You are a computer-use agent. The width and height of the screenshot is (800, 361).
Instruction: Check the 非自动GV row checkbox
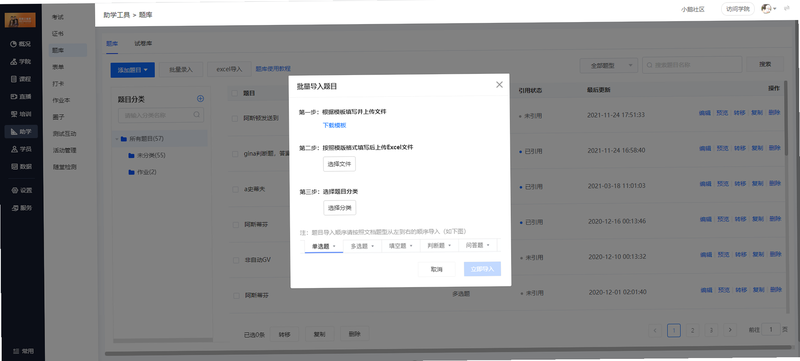[x=235, y=260]
